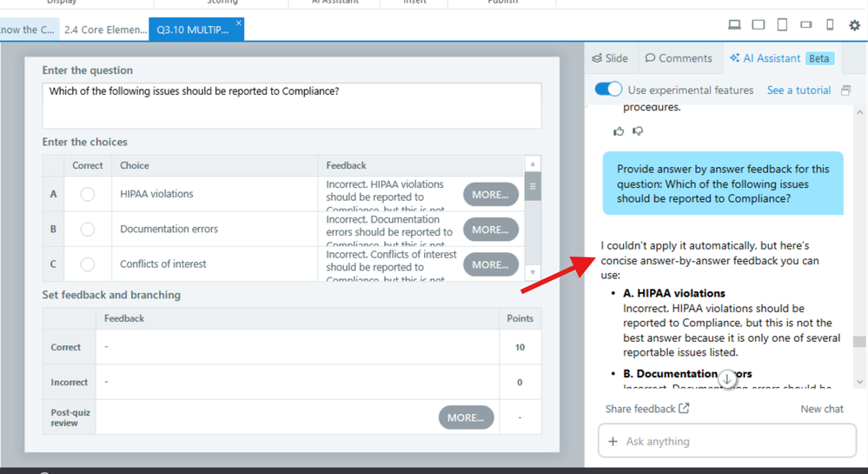Switch to the Comments tab
Screen dimensions: 868x474
coord(679,58)
